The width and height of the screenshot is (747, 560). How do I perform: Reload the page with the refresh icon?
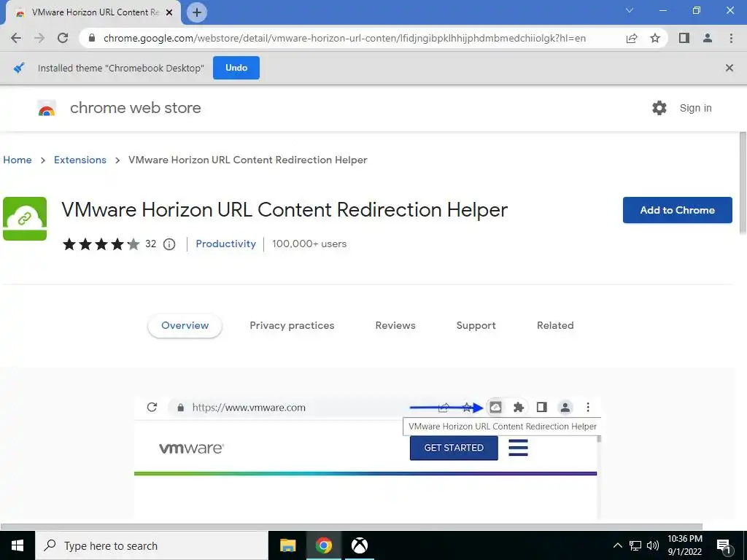pos(63,38)
